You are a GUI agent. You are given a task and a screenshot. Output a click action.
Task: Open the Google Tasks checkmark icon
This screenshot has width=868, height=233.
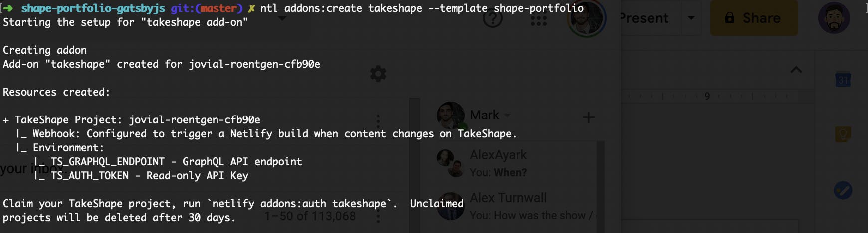843,190
